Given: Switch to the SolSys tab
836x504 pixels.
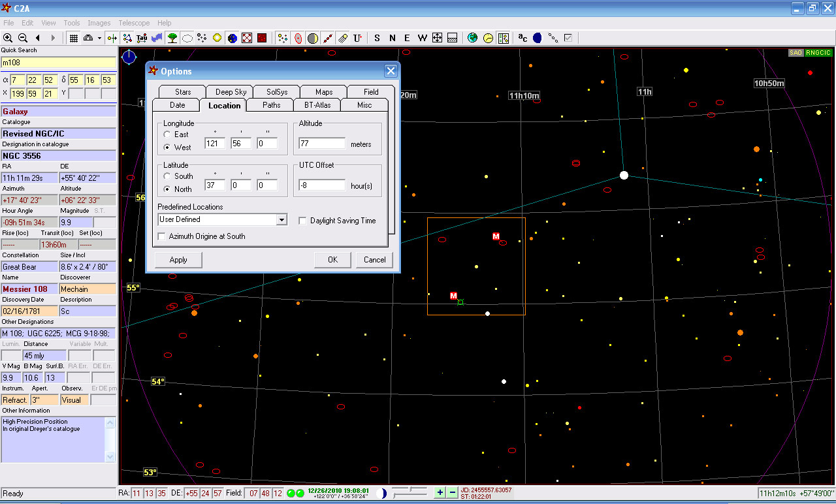Looking at the screenshot, I should tap(277, 92).
